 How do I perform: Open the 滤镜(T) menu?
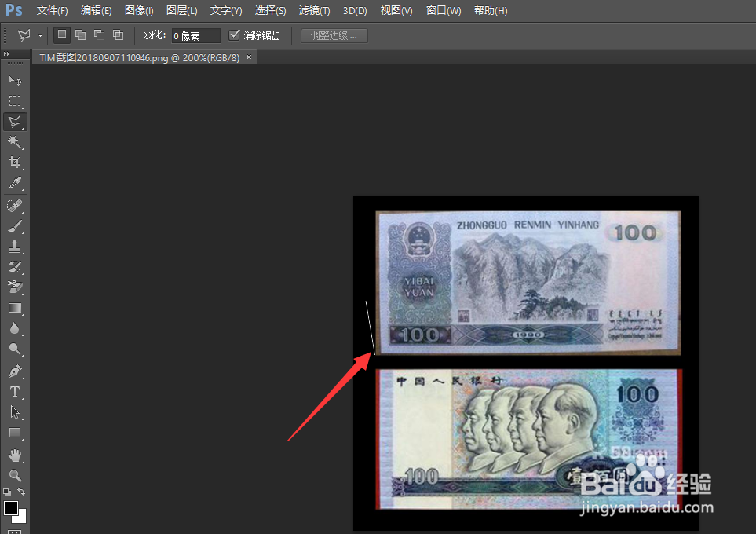[x=314, y=11]
